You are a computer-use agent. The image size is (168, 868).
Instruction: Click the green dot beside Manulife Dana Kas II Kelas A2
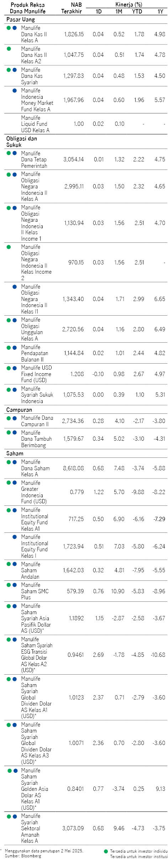[9, 49]
